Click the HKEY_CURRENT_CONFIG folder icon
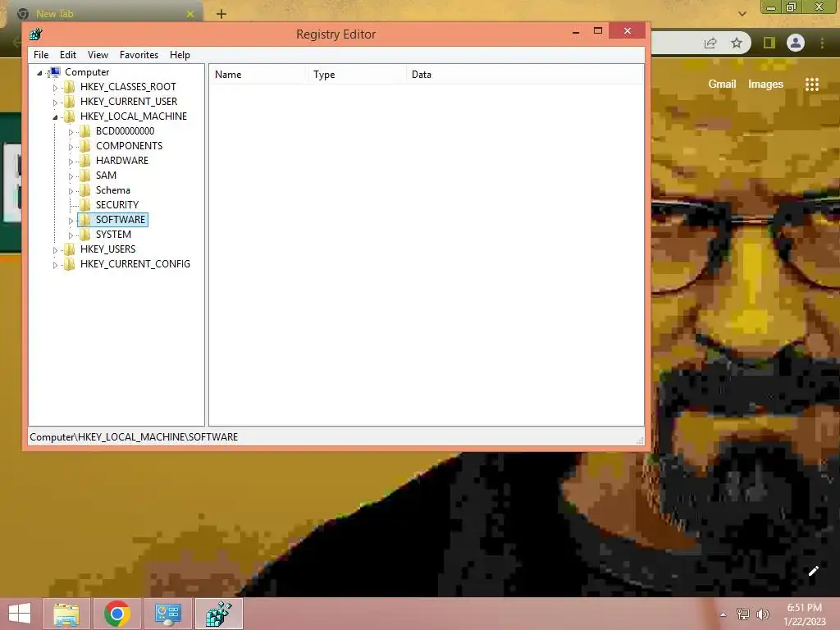This screenshot has width=840, height=630. tap(69, 263)
